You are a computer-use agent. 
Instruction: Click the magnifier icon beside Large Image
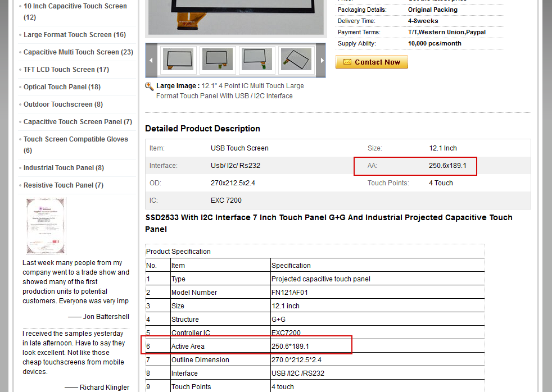[x=150, y=86]
